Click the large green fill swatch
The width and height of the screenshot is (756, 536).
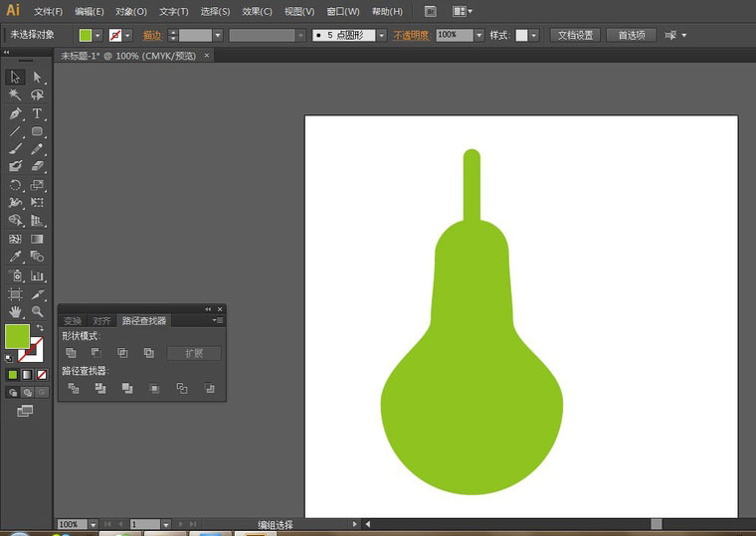point(17,336)
